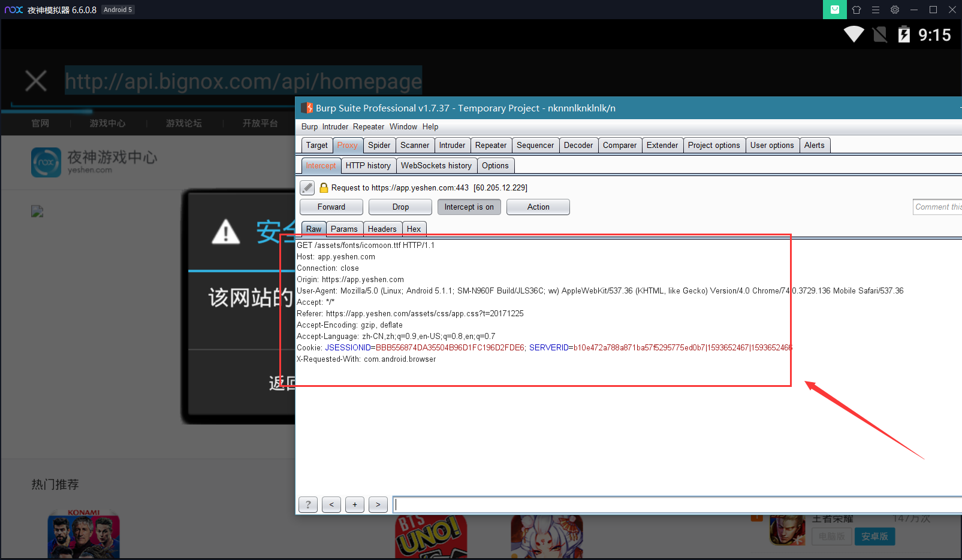Viewport: 962px width, 560px height.
Task: Click the lock icon next to Request to
Action: coord(324,187)
